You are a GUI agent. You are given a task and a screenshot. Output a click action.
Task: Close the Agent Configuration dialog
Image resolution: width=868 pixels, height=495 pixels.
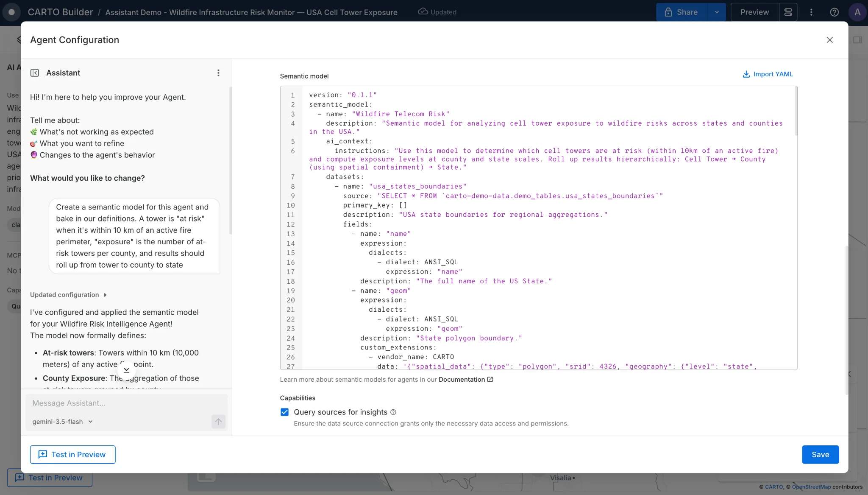829,40
